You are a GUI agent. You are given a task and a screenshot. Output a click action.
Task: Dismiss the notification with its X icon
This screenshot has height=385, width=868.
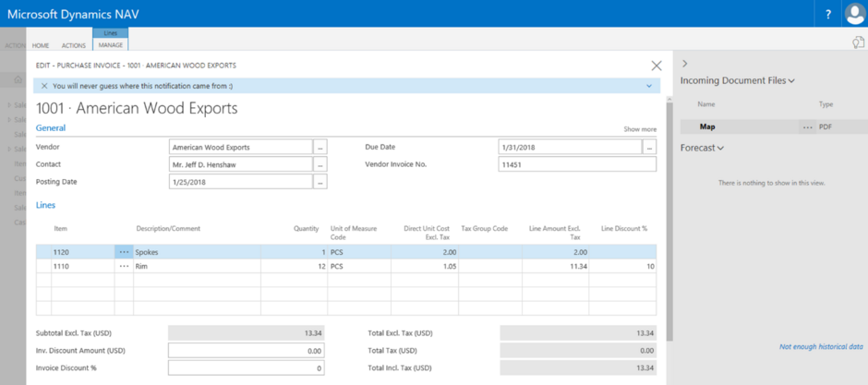44,86
